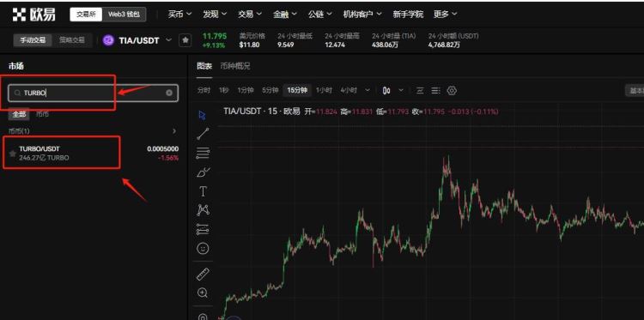Select the 4小时 interval
644x320 pixels.
click(349, 90)
